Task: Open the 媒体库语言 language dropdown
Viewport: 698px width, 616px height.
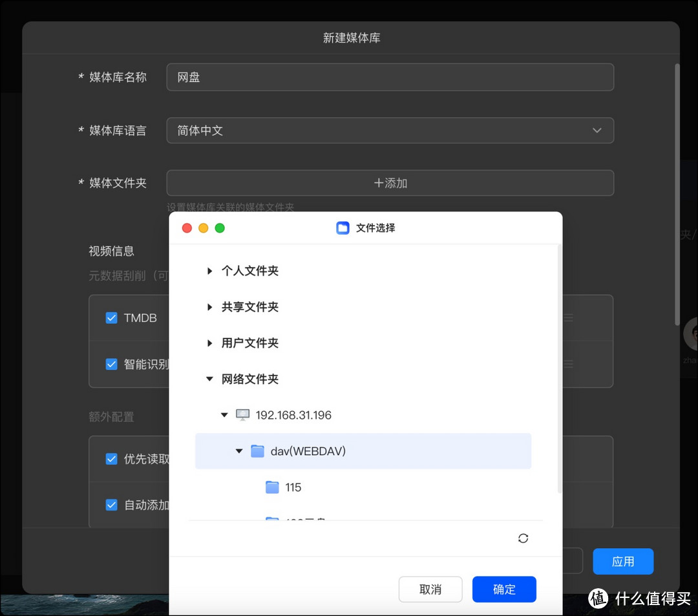Action: (x=390, y=130)
